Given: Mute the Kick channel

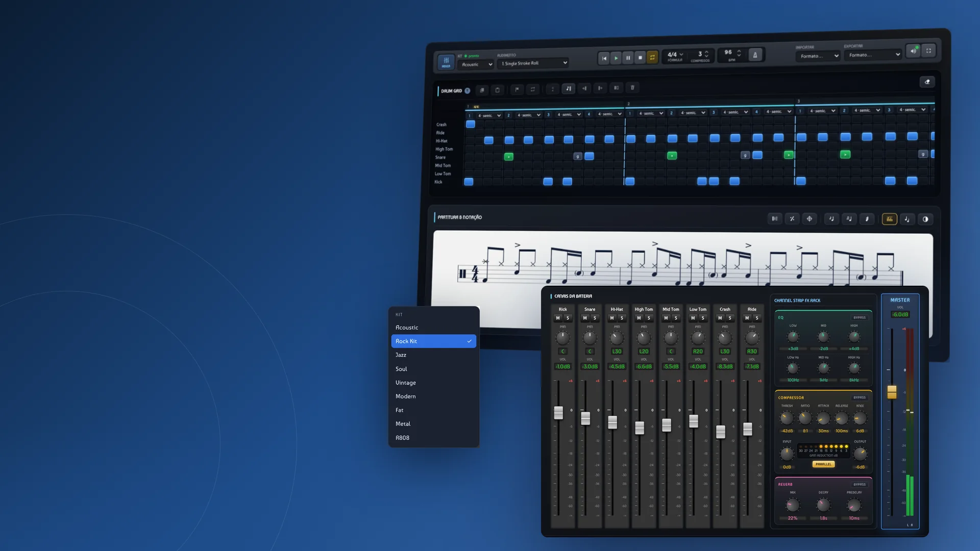Looking at the screenshot, I should point(558,318).
